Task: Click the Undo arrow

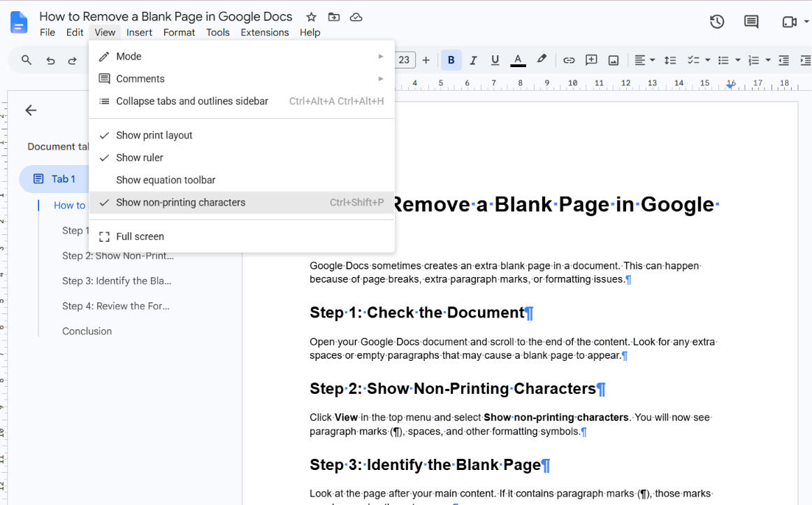Action: (x=50, y=61)
